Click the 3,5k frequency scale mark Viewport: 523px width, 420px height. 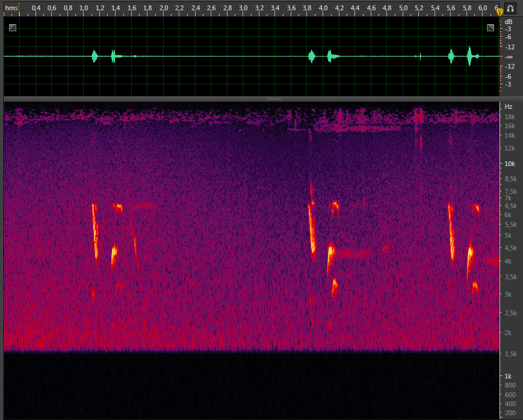point(510,277)
